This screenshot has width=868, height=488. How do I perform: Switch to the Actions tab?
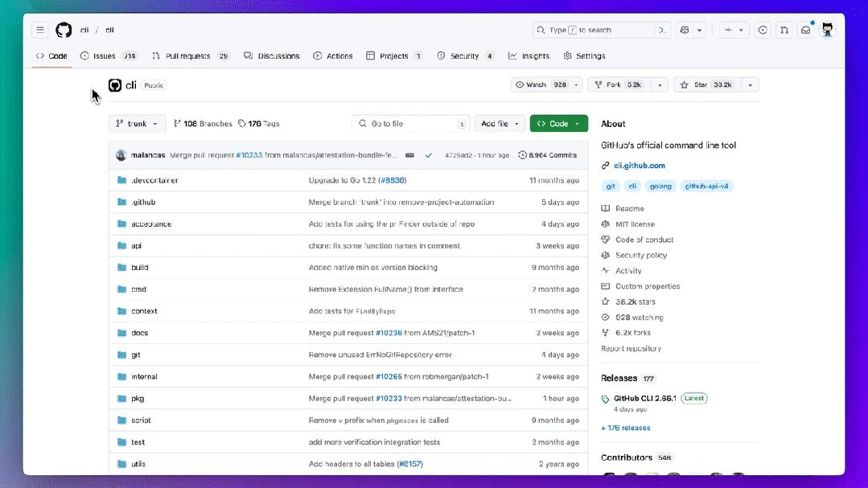[x=333, y=56]
